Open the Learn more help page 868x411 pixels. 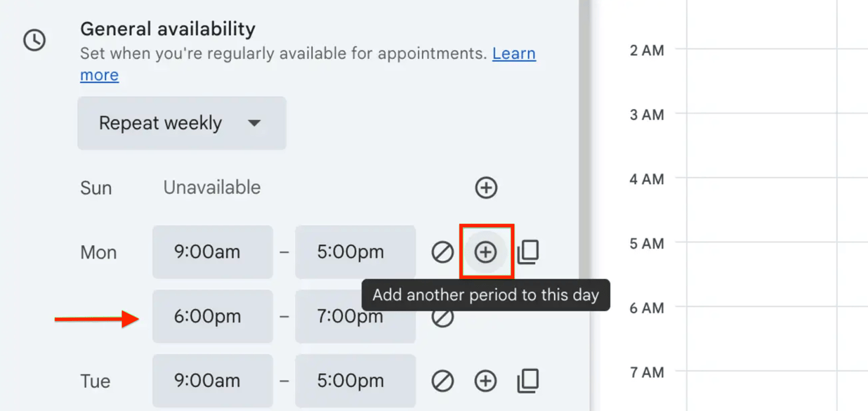click(99, 74)
